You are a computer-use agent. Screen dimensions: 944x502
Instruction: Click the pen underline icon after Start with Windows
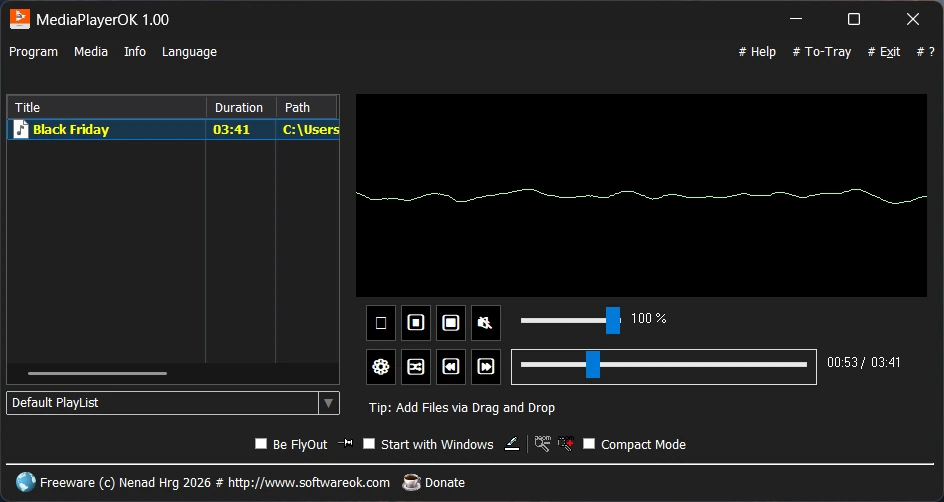click(512, 444)
